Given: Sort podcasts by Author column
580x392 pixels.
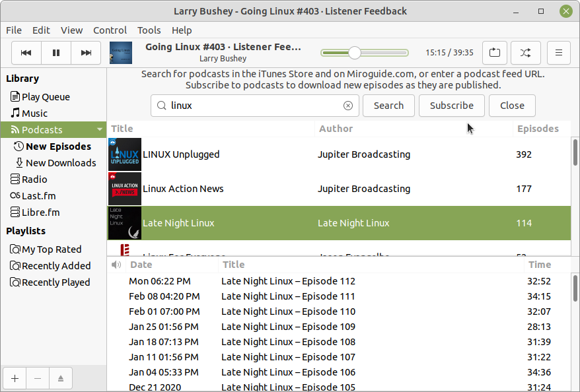Looking at the screenshot, I should click(414, 129).
